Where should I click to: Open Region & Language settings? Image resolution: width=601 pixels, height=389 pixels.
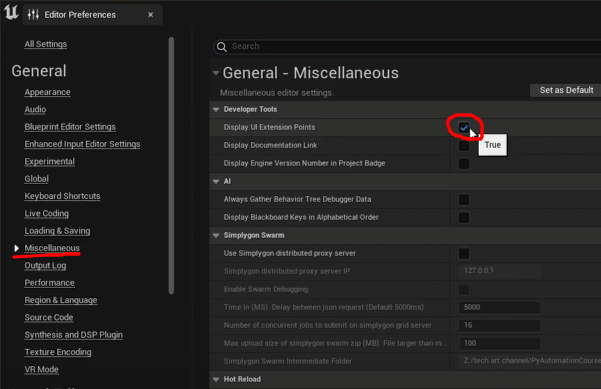point(61,300)
